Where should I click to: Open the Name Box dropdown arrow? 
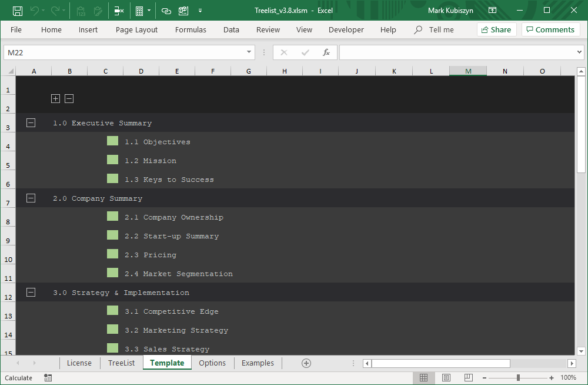pos(249,52)
